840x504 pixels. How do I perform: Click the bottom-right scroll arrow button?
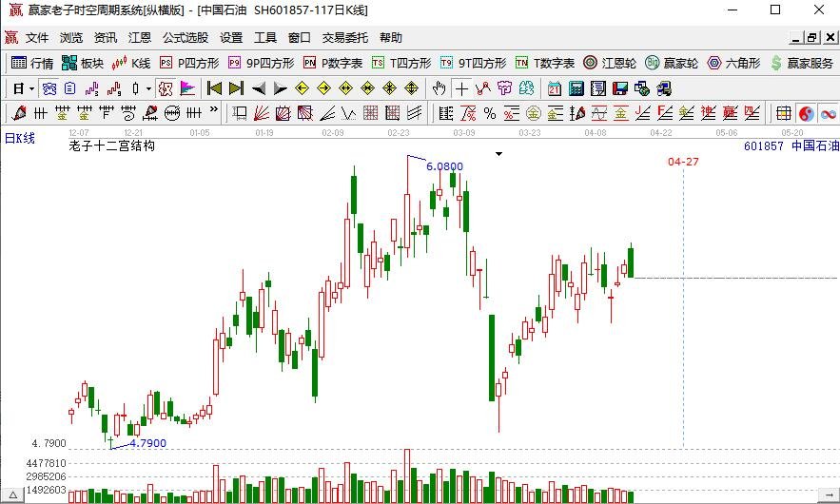[829, 494]
